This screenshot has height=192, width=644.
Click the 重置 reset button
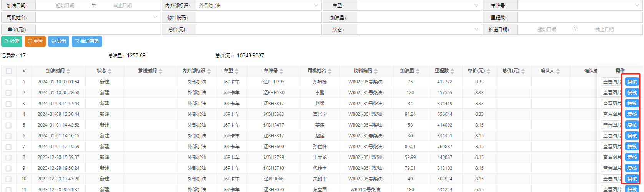pos(35,41)
